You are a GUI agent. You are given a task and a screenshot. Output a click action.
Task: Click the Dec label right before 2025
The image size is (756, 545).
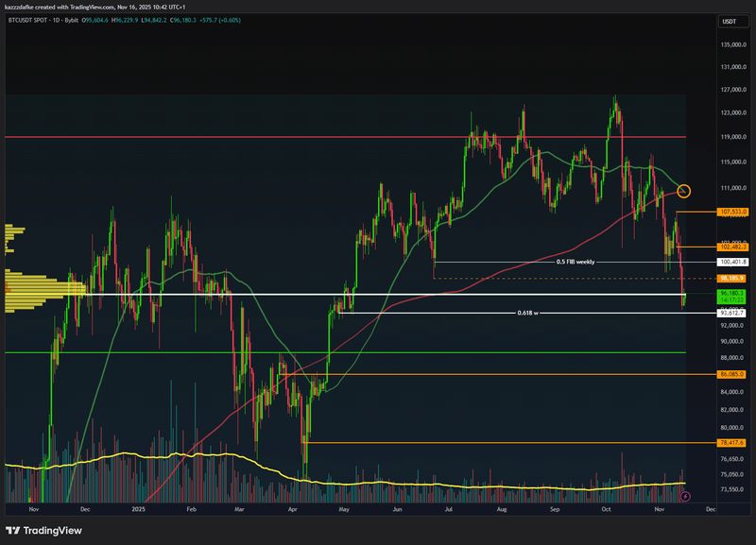click(x=85, y=509)
